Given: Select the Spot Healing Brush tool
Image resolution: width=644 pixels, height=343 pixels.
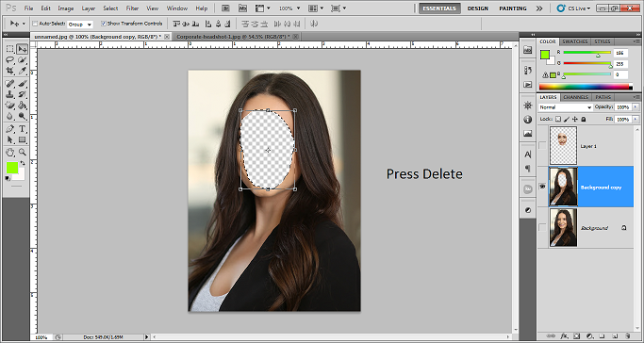Looking at the screenshot, I should (x=9, y=84).
